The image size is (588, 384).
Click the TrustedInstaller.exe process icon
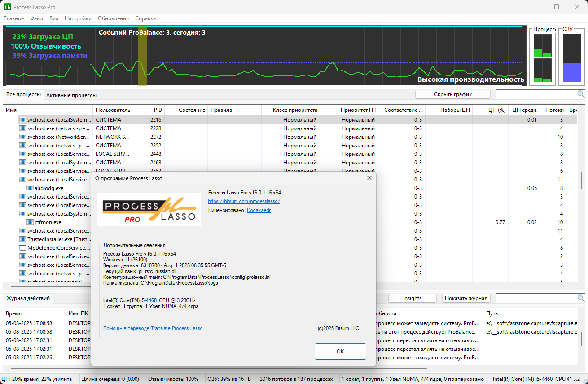(22, 239)
